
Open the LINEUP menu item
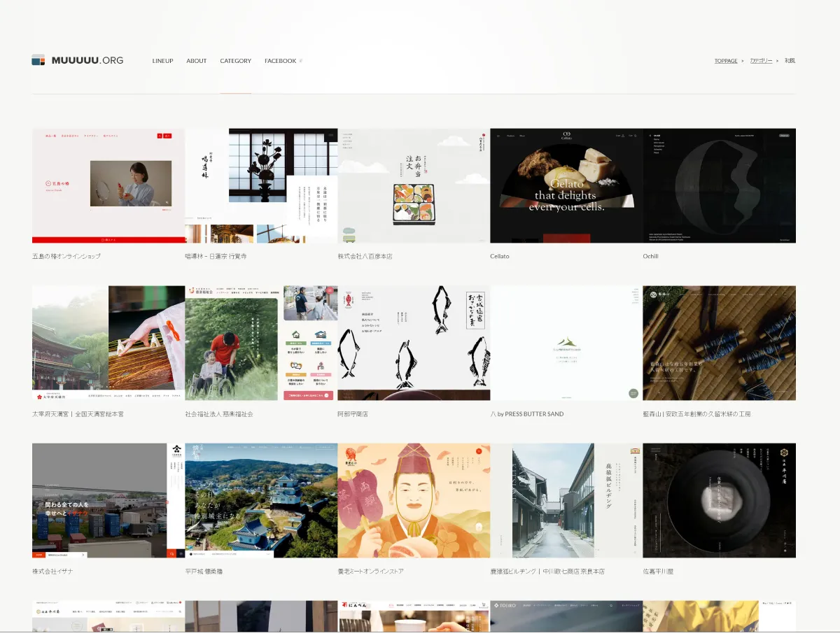162,61
